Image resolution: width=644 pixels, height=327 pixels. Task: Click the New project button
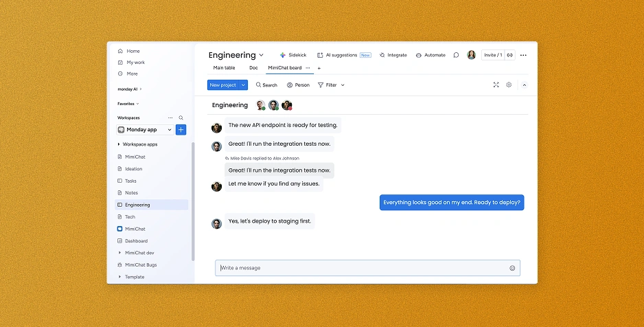point(222,85)
